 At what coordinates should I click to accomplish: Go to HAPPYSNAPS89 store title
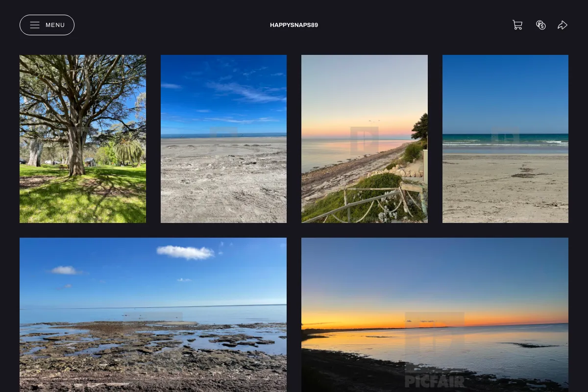(x=294, y=25)
